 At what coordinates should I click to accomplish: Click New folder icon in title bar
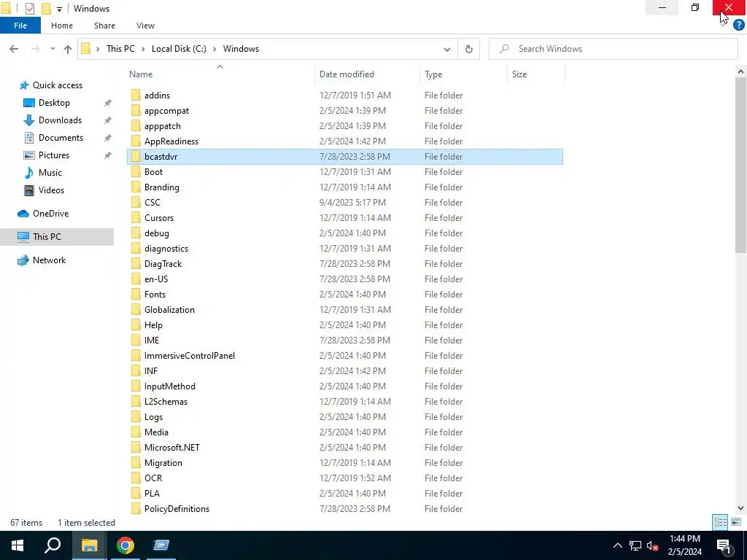coord(46,9)
